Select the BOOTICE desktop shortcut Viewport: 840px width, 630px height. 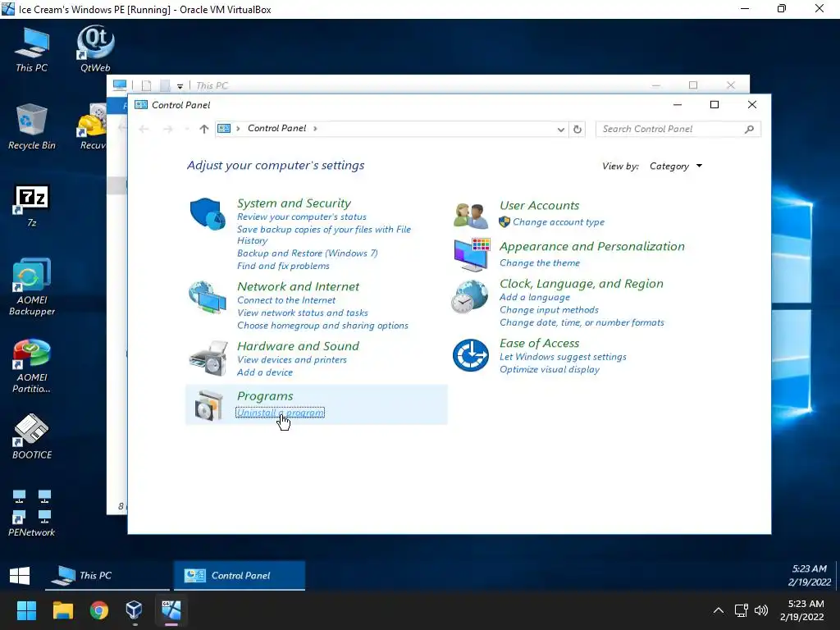coord(32,436)
